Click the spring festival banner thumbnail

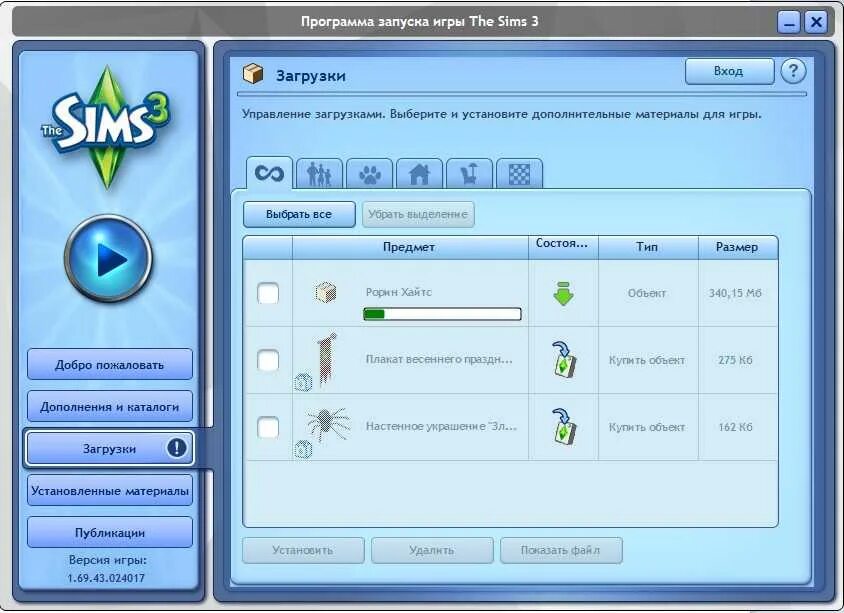coord(328,360)
